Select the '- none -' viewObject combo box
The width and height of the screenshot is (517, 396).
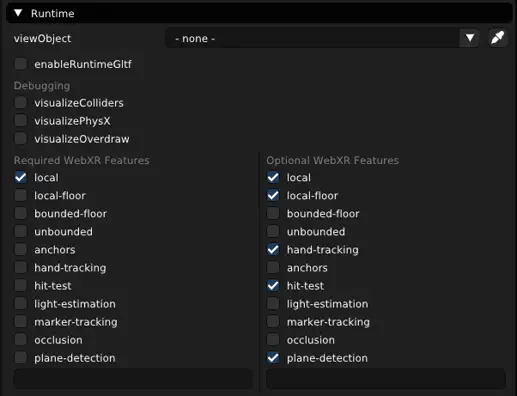322,38
